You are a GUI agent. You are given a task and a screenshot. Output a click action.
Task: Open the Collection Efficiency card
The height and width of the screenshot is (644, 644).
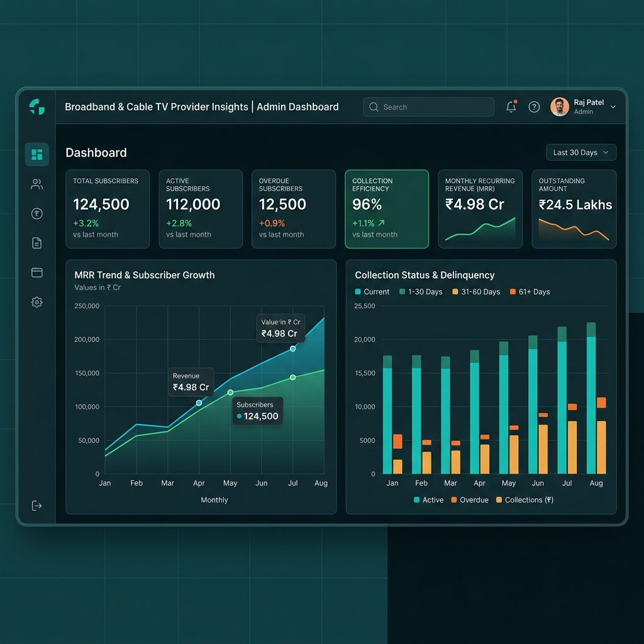tap(387, 209)
